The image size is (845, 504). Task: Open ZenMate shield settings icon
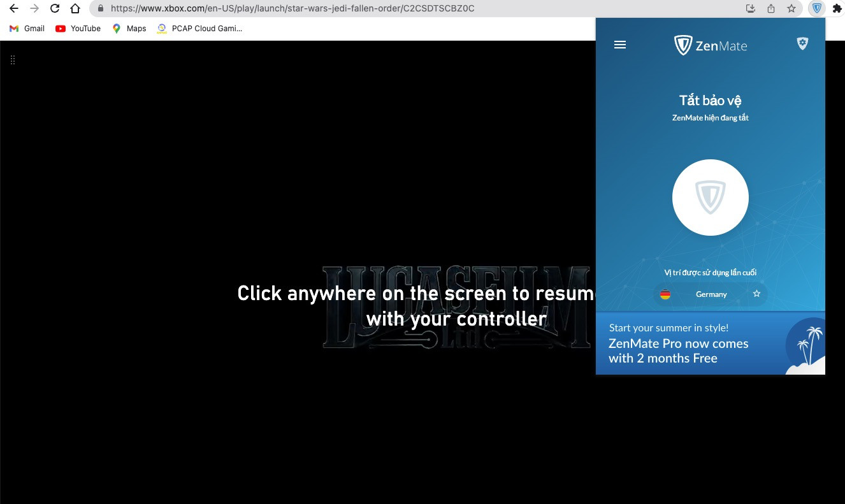802,43
